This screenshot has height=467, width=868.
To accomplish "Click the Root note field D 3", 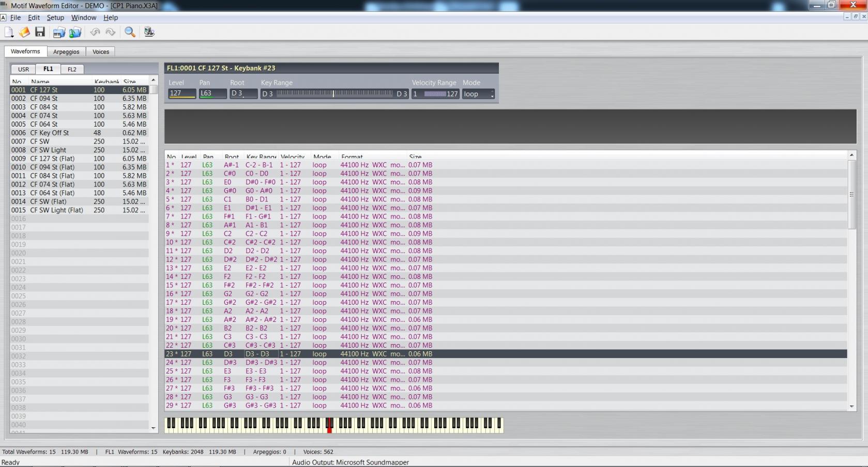I will [x=243, y=94].
